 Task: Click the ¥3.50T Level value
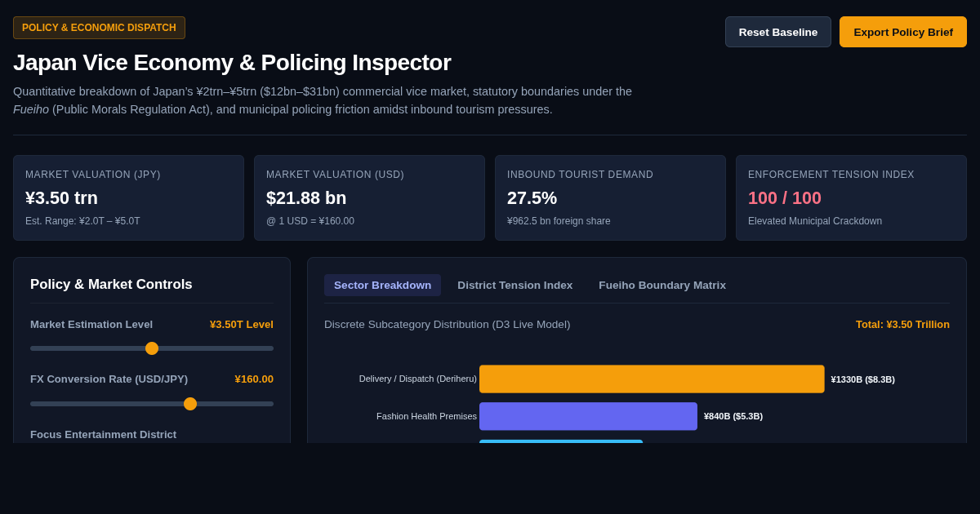[242, 324]
